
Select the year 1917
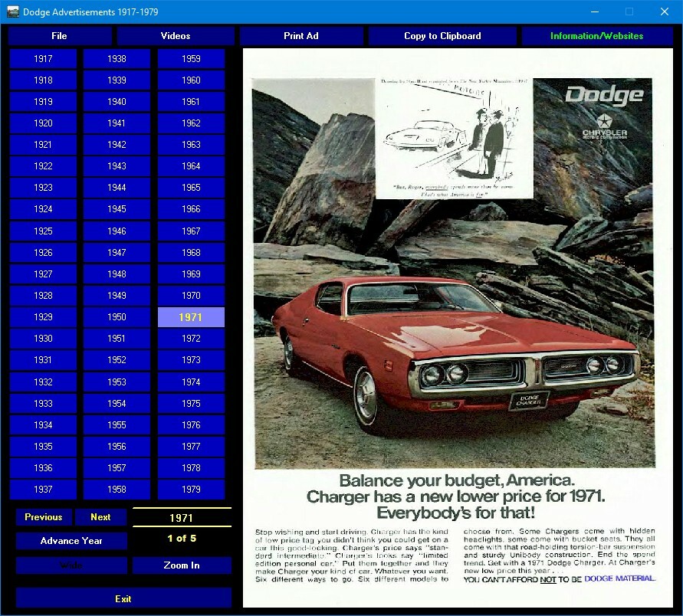tap(42, 57)
